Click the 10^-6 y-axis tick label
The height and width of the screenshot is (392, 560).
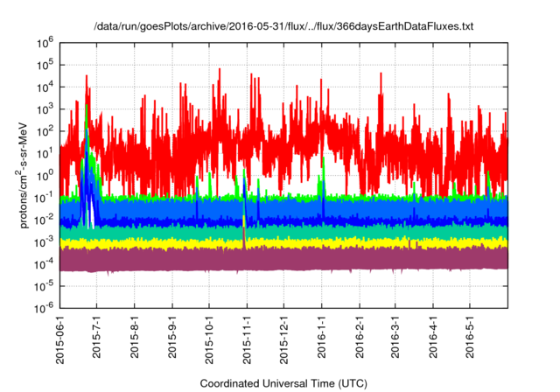(44, 308)
